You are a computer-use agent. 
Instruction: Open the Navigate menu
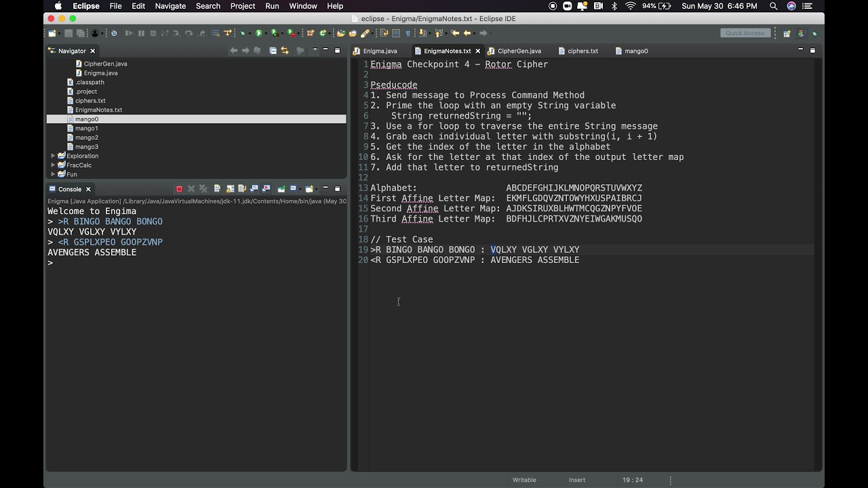coord(170,6)
